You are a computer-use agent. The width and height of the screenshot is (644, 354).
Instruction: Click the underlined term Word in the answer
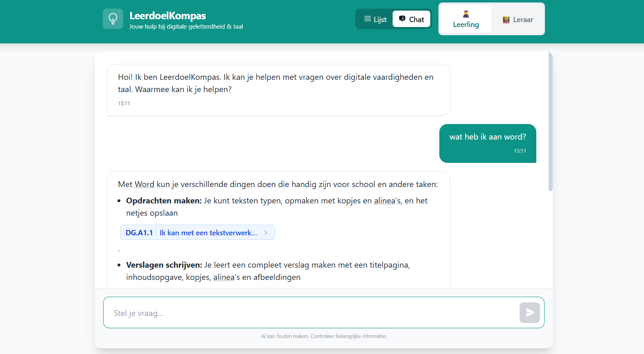point(145,185)
